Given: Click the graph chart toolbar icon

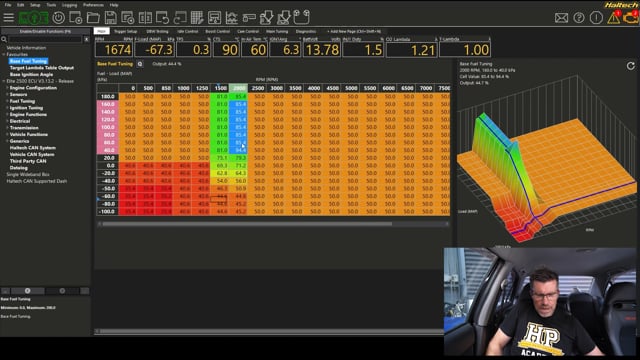Looking at the screenshot, I should pyautogui.click(x=231, y=18).
